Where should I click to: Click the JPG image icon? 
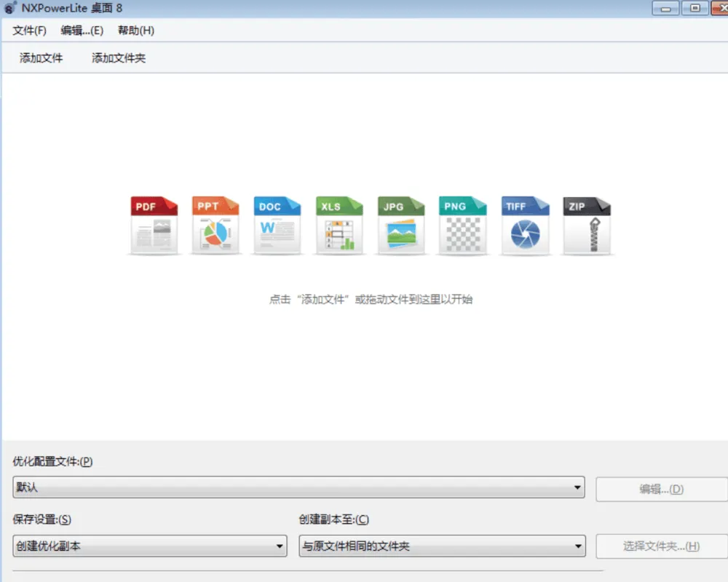coord(400,226)
